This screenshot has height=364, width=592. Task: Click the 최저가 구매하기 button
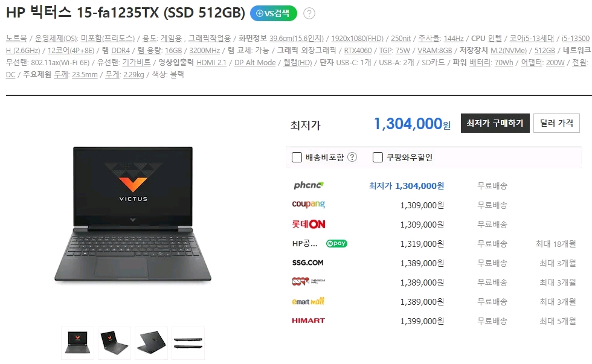coord(495,123)
